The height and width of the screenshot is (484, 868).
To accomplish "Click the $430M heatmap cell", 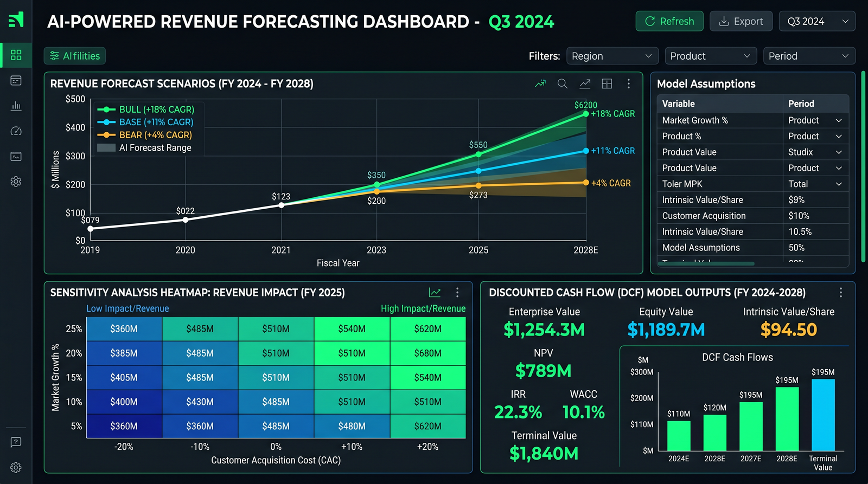I will (200, 402).
